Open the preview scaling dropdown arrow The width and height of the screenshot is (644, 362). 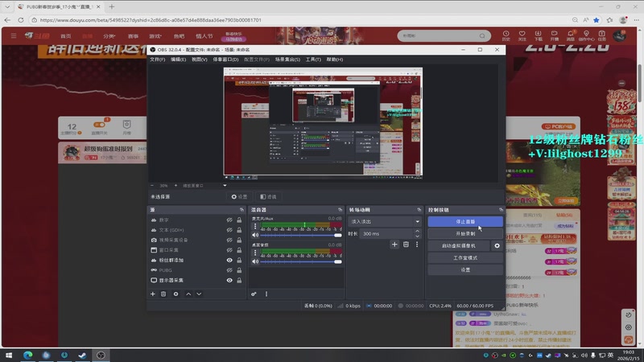click(x=225, y=186)
